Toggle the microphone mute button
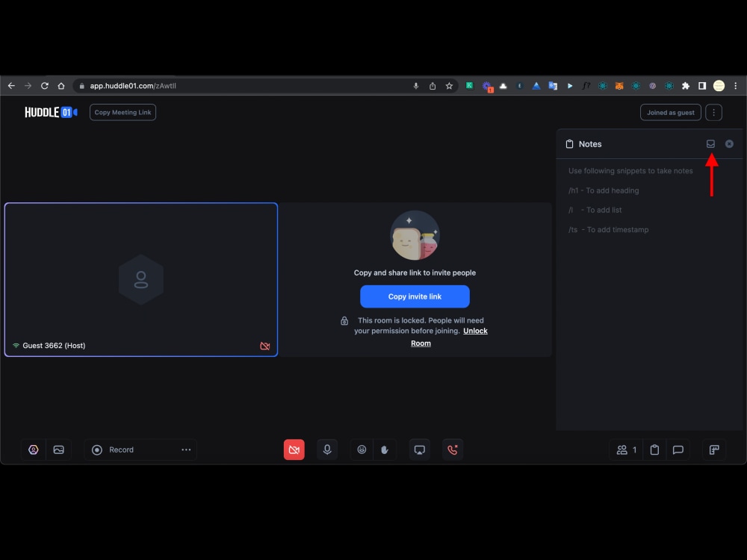747x560 pixels. coord(327,449)
